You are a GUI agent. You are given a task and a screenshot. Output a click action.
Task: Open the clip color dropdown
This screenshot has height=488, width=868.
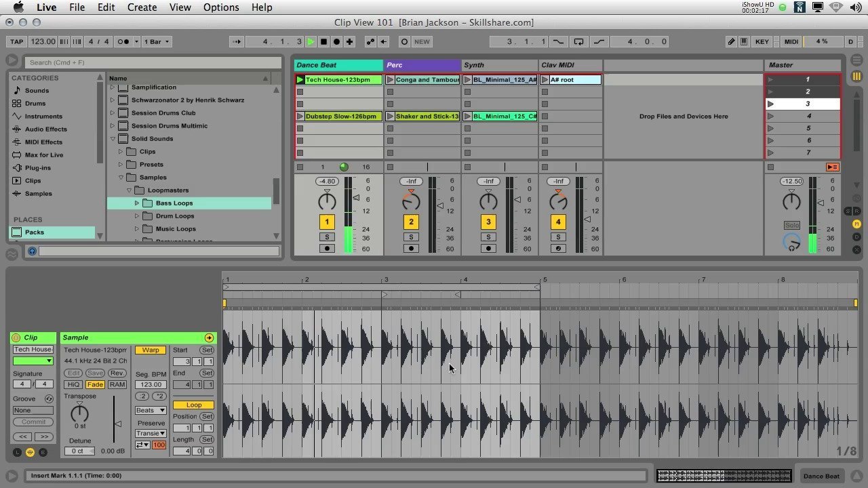[x=33, y=361]
